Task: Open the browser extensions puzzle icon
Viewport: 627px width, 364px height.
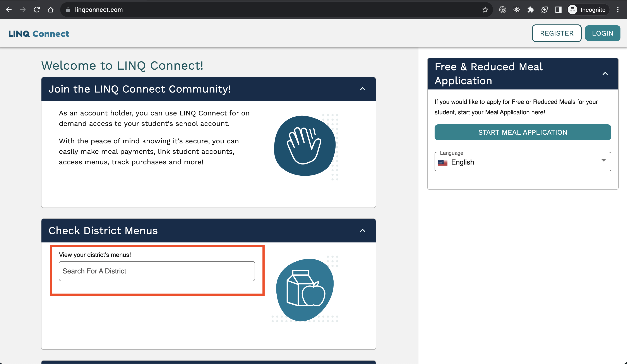Action: [x=530, y=10]
